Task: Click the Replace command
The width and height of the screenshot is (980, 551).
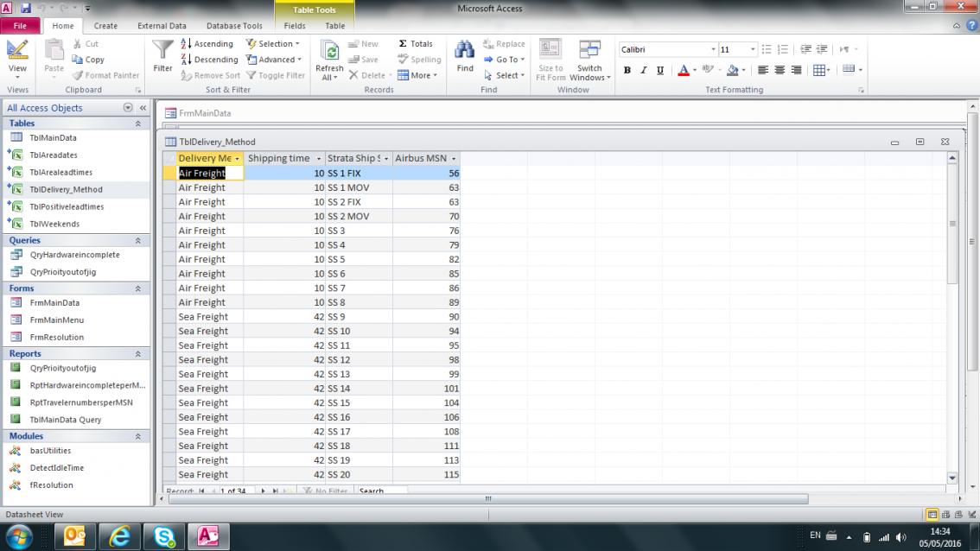Action: 504,44
